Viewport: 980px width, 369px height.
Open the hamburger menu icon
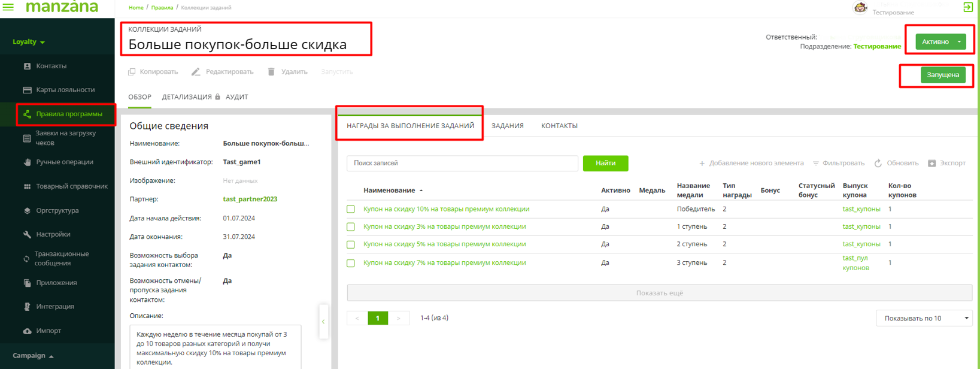(x=8, y=7)
